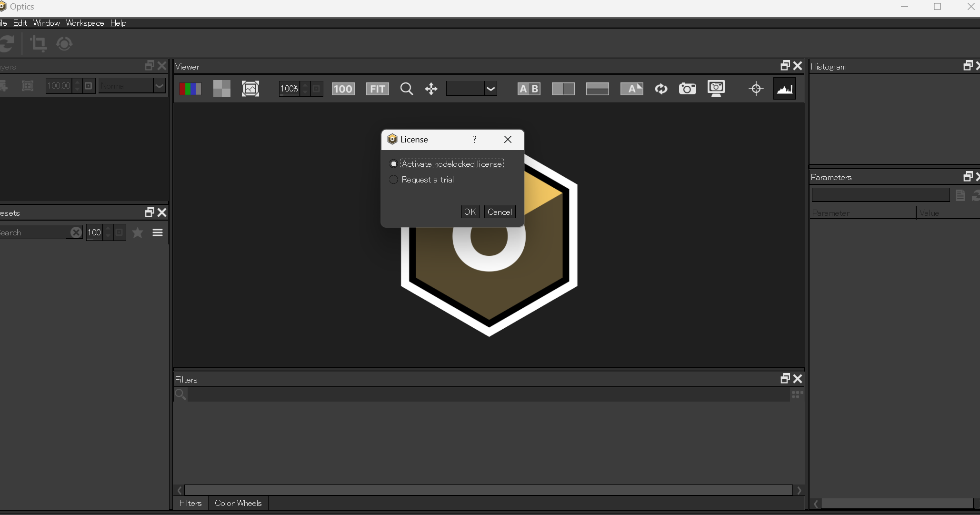The width and height of the screenshot is (980, 515).
Task: Click the Viewer zoom reset square icon
Action: coord(317,89)
